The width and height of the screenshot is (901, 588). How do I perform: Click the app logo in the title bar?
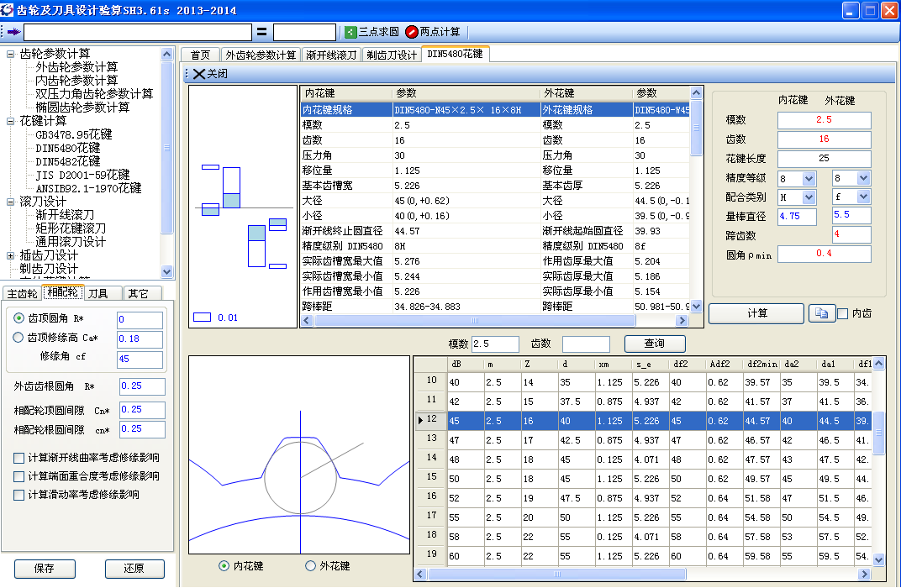[7, 10]
